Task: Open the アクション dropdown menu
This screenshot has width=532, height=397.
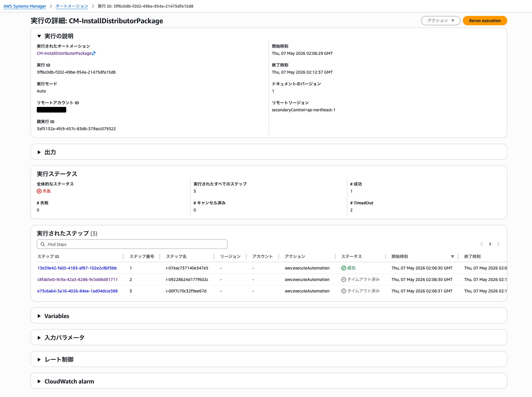Action: point(440,21)
